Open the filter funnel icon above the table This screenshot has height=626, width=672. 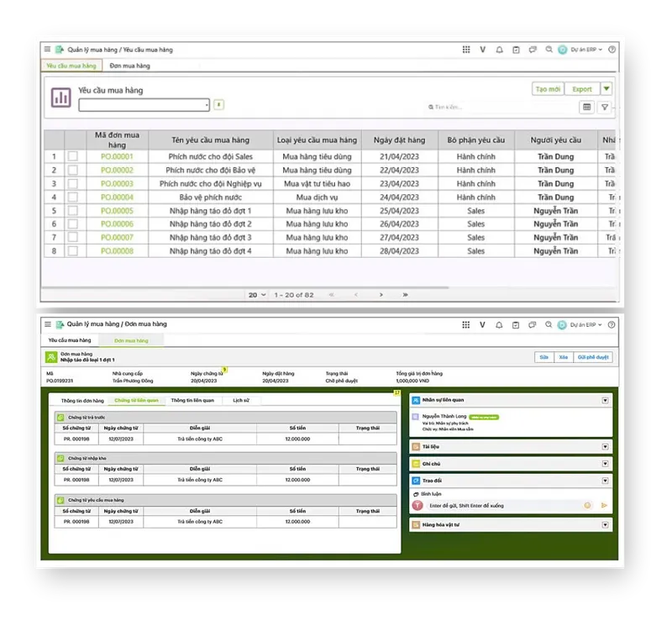pos(604,108)
